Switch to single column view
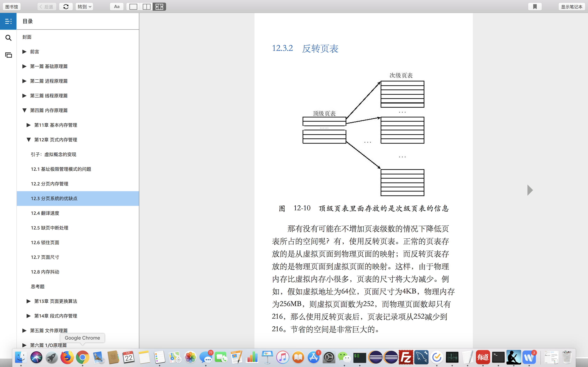Image resolution: width=588 pixels, height=367 pixels. click(x=133, y=7)
